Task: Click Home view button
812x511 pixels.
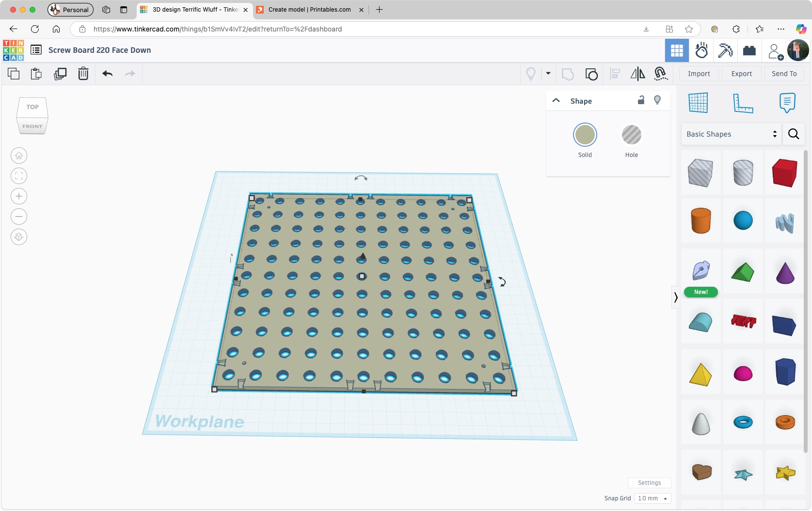Action: [x=19, y=155]
